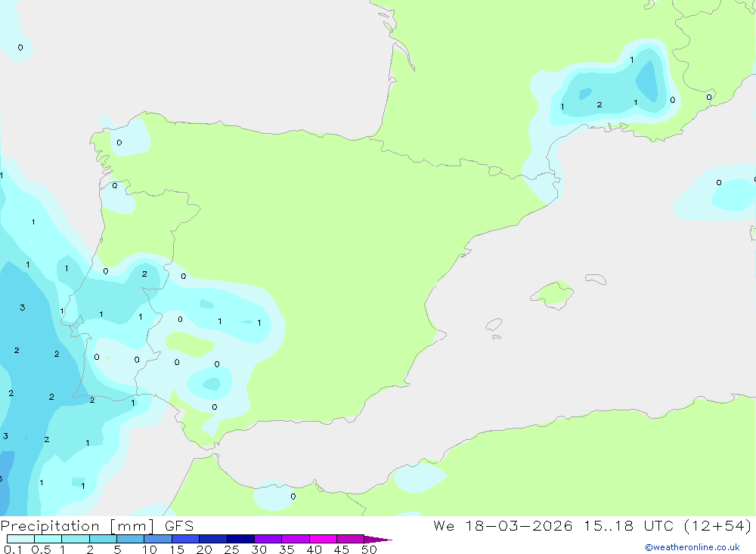The width and height of the screenshot is (756, 554).
Task: Click the 'Precipitation [mm]' title text
Action: pos(77,526)
